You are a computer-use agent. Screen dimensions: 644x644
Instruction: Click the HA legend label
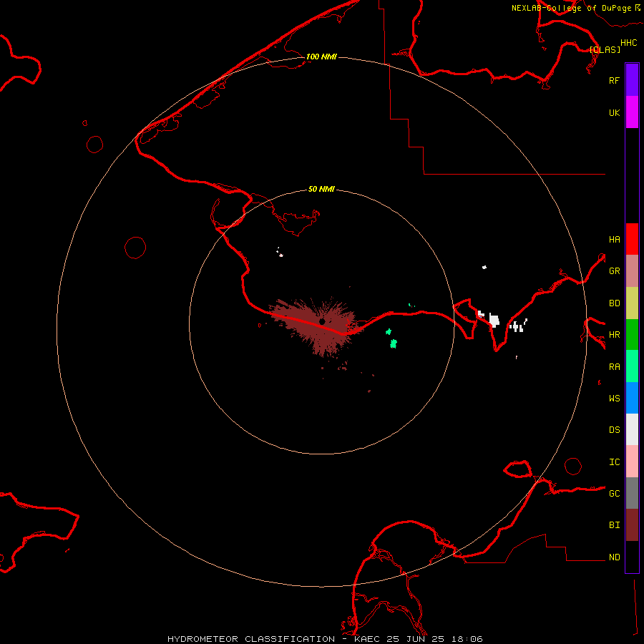615,239
